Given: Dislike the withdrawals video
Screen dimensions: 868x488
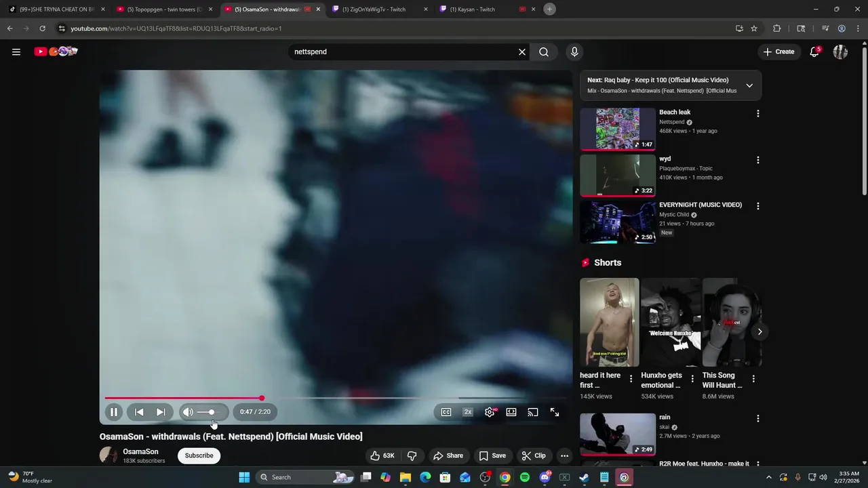Looking at the screenshot, I should (412, 455).
